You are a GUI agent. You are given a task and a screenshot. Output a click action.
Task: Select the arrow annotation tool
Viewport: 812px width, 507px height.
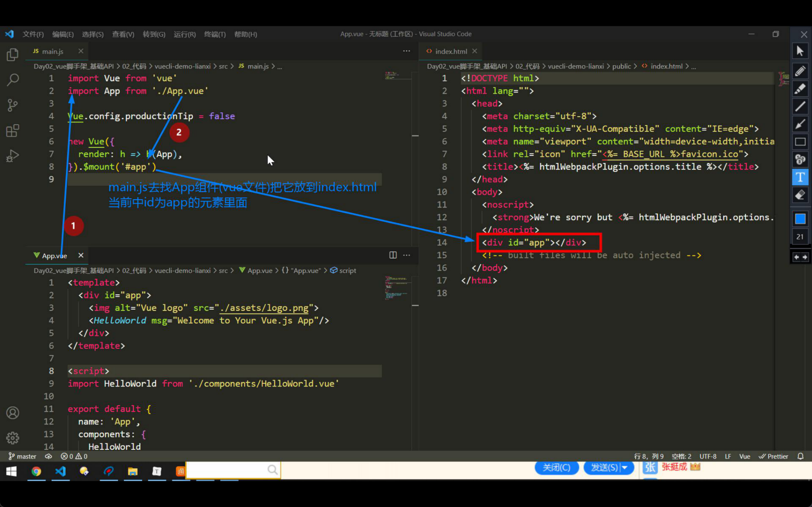coord(800,124)
